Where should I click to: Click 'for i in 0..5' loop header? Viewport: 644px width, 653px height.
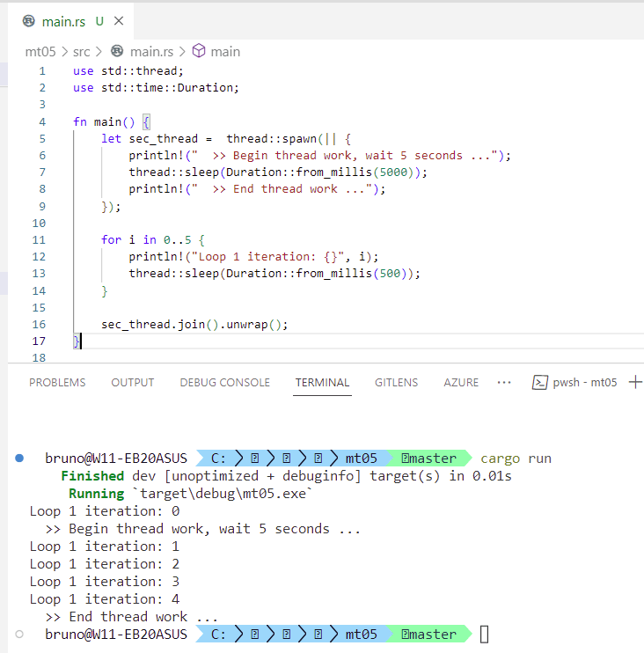pyautogui.click(x=153, y=240)
